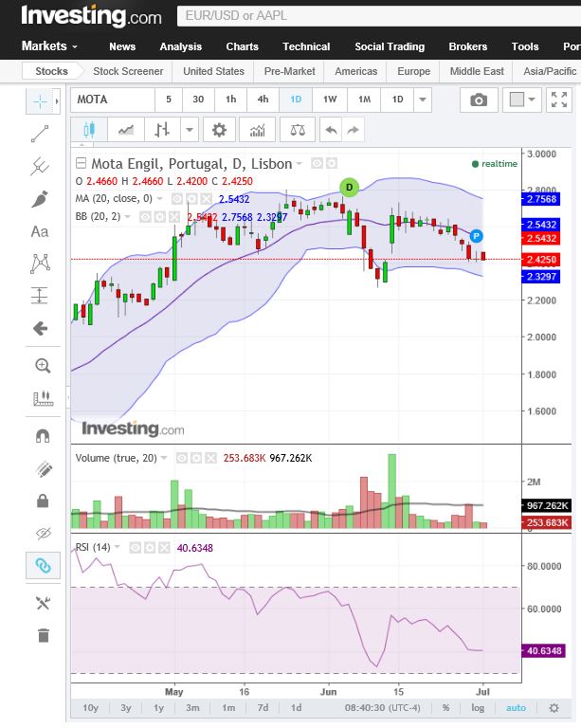This screenshot has width=581, height=728.
Task: Open the News menu
Action: click(x=122, y=46)
